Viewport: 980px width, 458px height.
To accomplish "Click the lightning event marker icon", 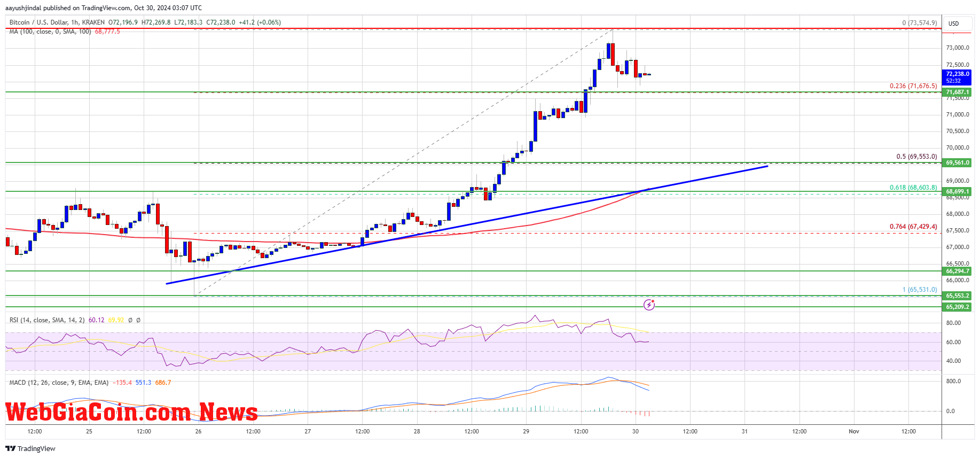I will click(x=649, y=305).
